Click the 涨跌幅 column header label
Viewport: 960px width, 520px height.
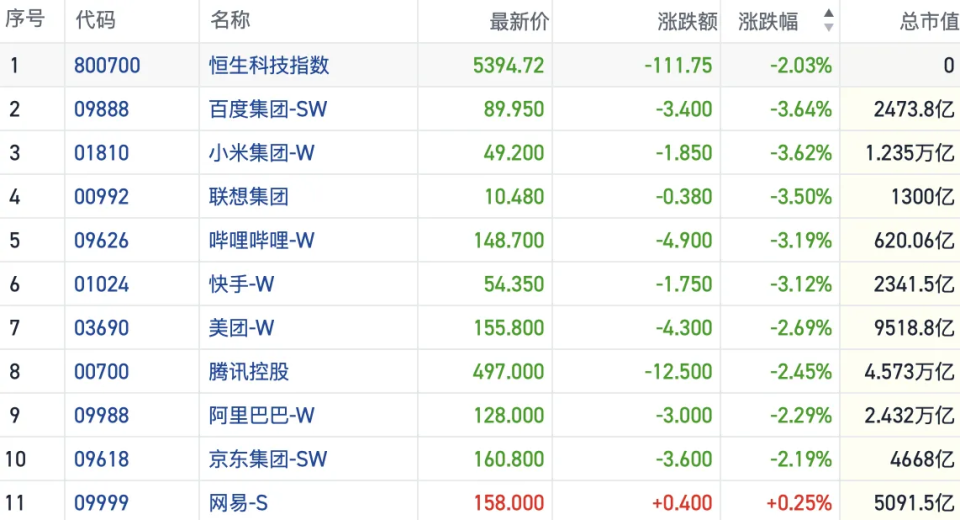tap(768, 21)
